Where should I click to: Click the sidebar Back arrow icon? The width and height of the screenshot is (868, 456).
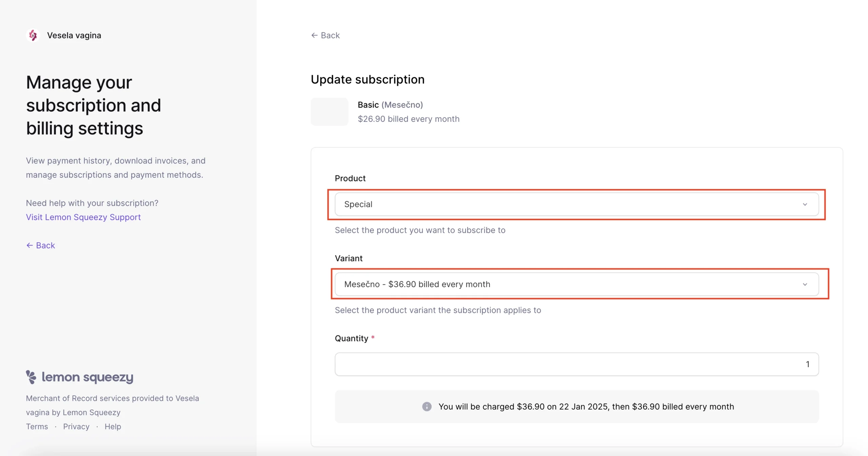[29, 245]
